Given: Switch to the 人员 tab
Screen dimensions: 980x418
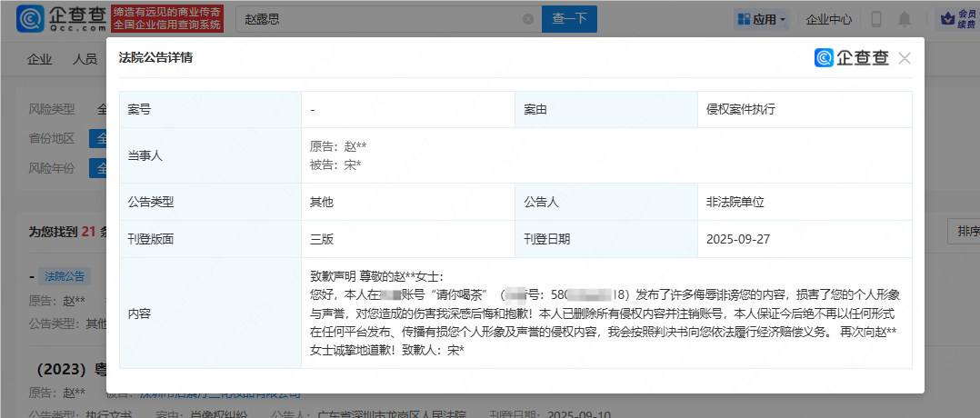Looking at the screenshot, I should click(85, 59).
